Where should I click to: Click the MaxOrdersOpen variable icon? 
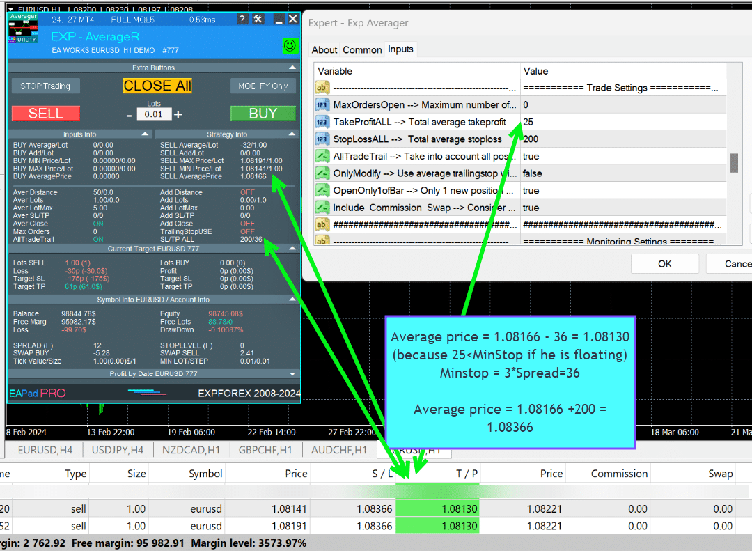322,105
